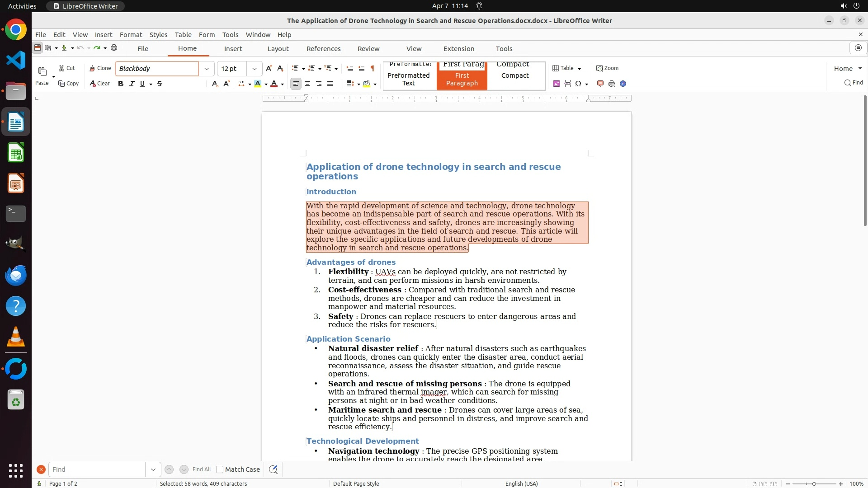Screen dimensions: 868x488
Task: Insert a comment with the speech bubble icon
Action: click(600, 84)
